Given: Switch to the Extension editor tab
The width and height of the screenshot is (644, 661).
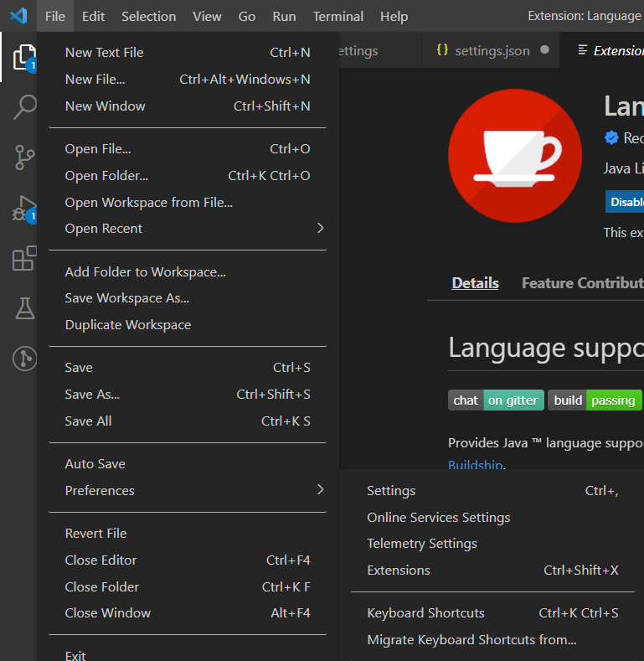Looking at the screenshot, I should (602, 50).
